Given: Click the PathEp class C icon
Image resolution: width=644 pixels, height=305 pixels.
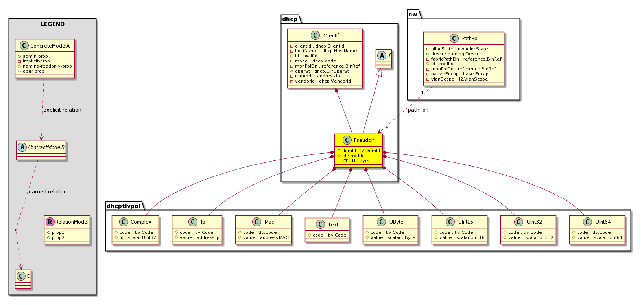Looking at the screenshot, I should point(454,38).
